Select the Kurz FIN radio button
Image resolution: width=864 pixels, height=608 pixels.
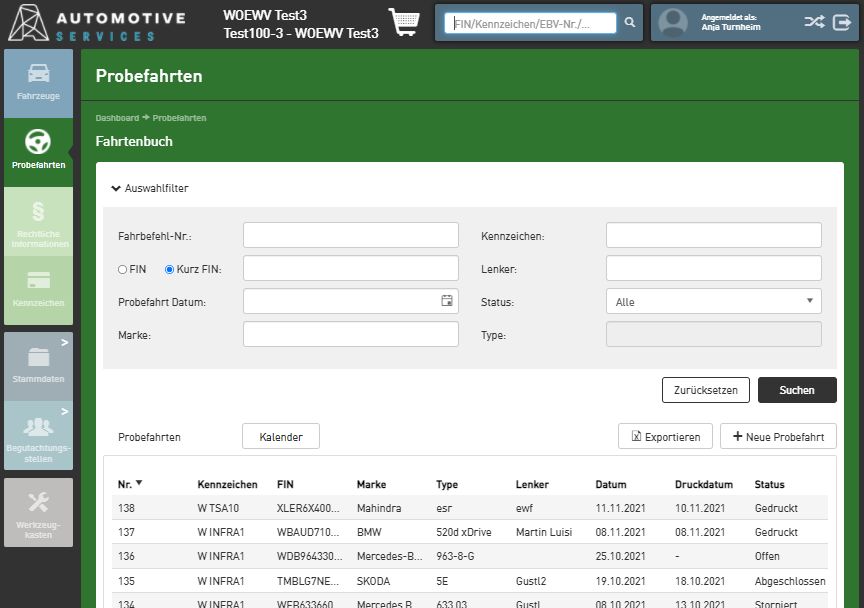169,269
